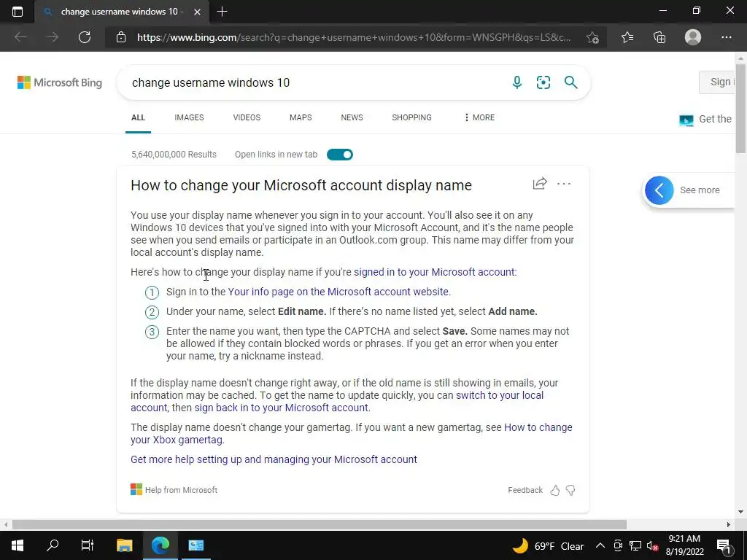Switch to the NEWS tab
Viewport: 747px width, 560px height.
click(x=352, y=117)
